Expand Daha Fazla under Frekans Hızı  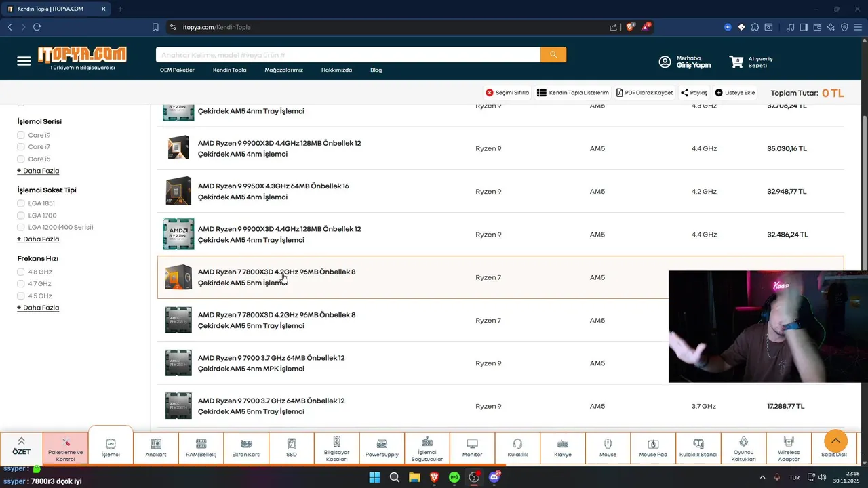point(38,308)
